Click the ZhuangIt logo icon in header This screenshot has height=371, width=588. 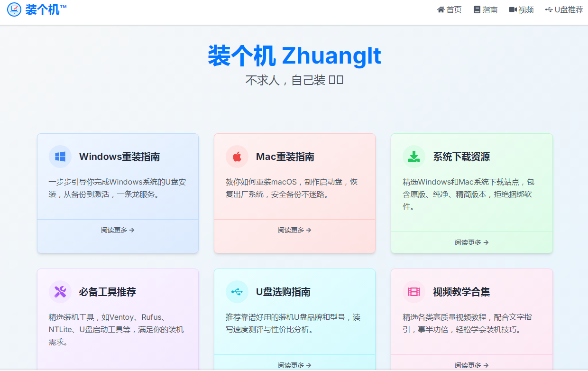point(14,9)
